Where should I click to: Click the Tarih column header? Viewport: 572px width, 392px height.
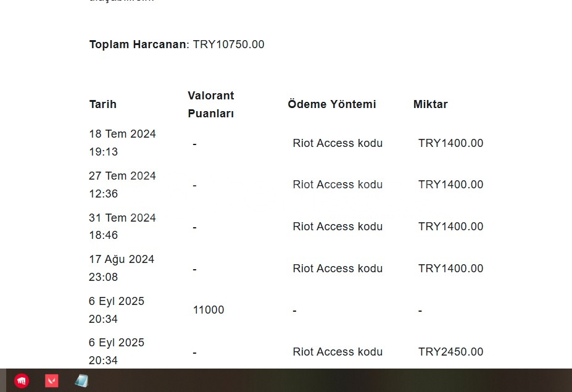click(x=103, y=104)
